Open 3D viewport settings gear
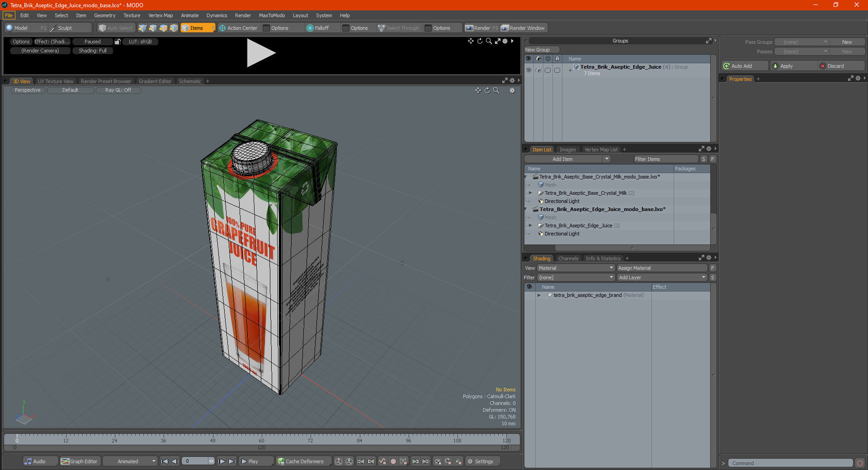This screenshot has width=868, height=470. point(512,90)
